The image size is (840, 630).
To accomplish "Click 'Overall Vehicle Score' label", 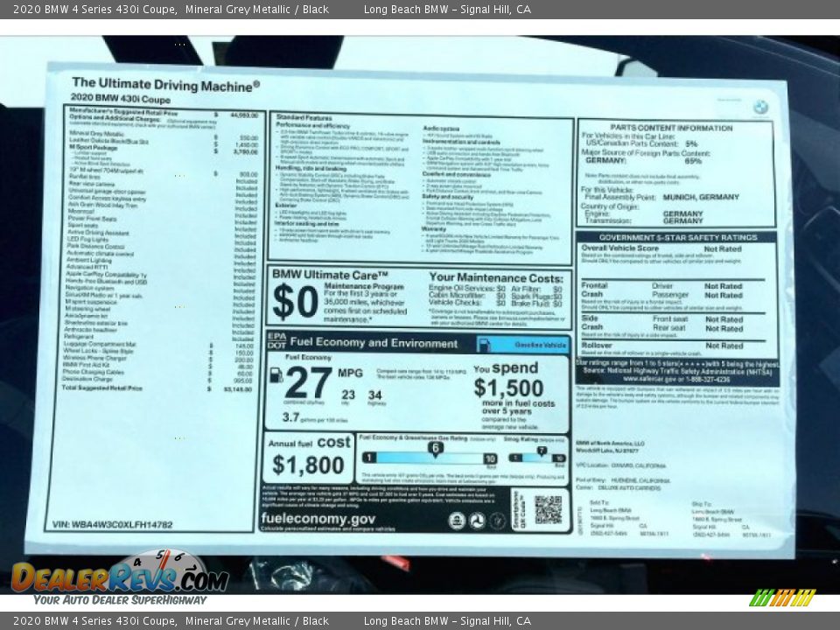I will [x=619, y=248].
